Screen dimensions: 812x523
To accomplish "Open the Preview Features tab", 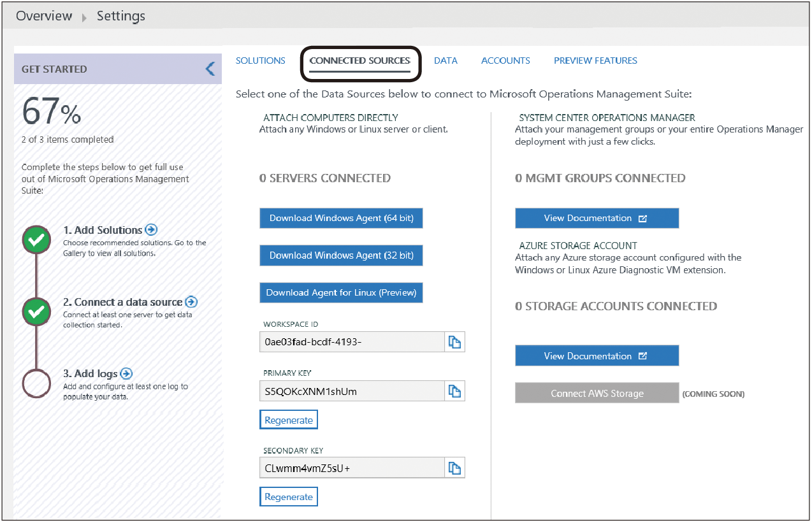I will pyautogui.click(x=595, y=61).
